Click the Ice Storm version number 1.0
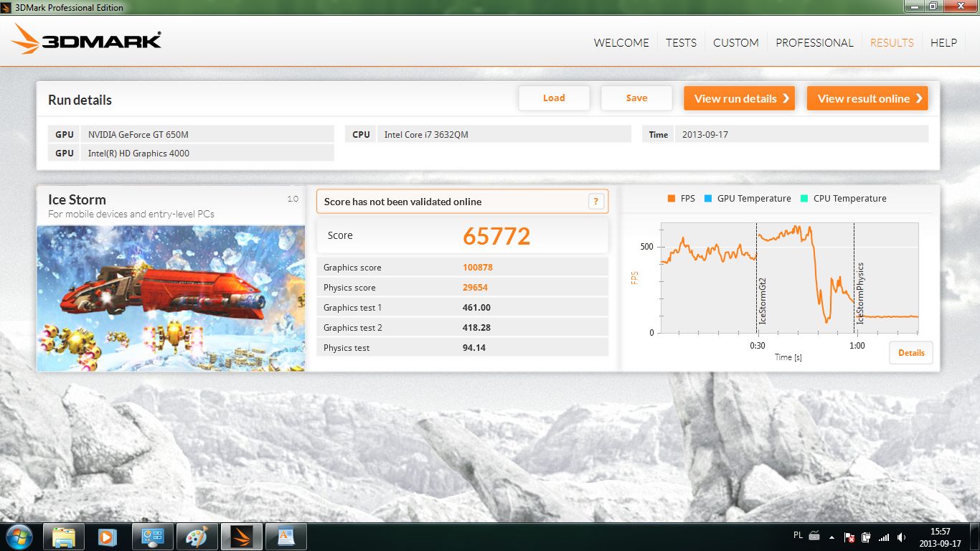 293,199
